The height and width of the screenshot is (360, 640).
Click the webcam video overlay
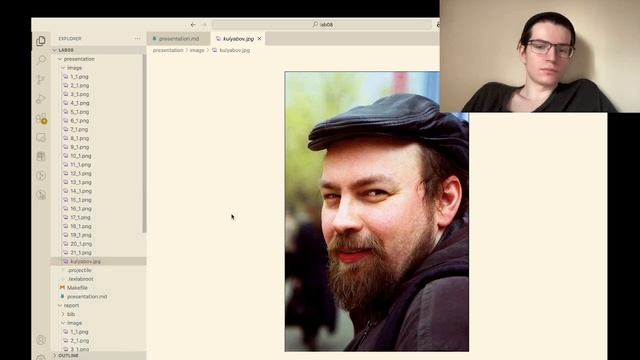(540, 56)
